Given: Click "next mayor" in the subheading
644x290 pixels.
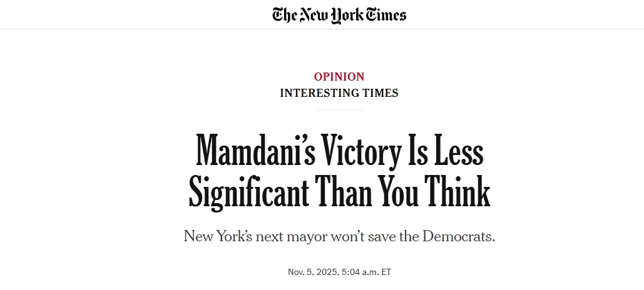Looking at the screenshot, I should [x=287, y=237].
